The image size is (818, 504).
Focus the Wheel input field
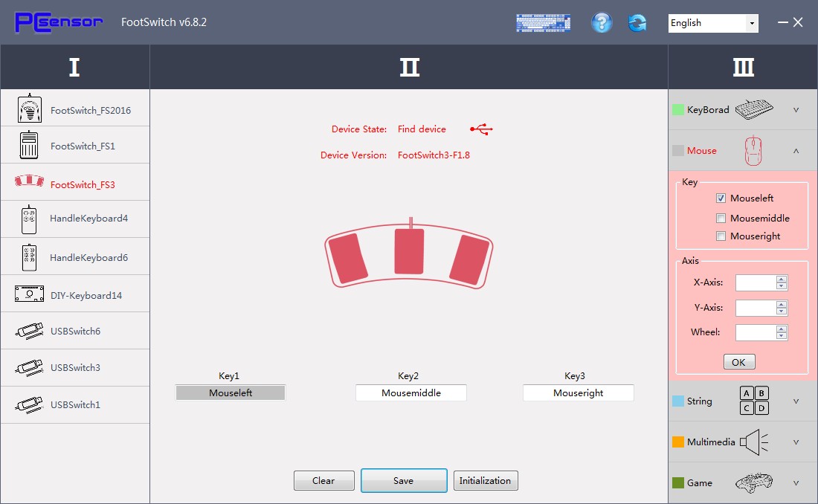tap(756, 332)
